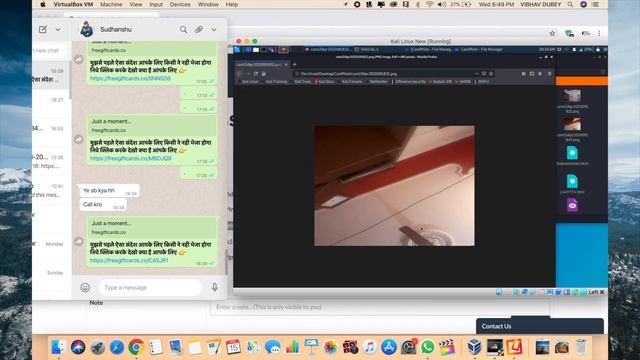Viewport: 640px width, 360px height.
Task: Open the VirtualBox VM menu
Action: (x=73, y=4)
